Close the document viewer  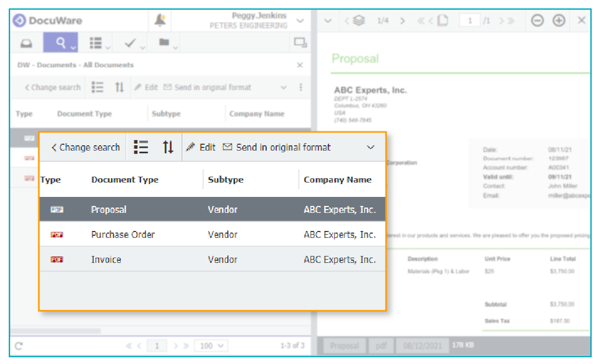(581, 20)
